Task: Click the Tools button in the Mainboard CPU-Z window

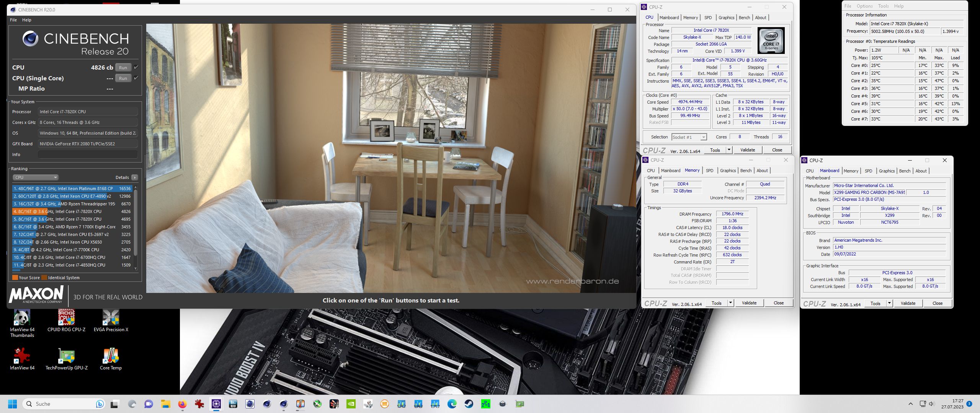Action: (x=875, y=303)
